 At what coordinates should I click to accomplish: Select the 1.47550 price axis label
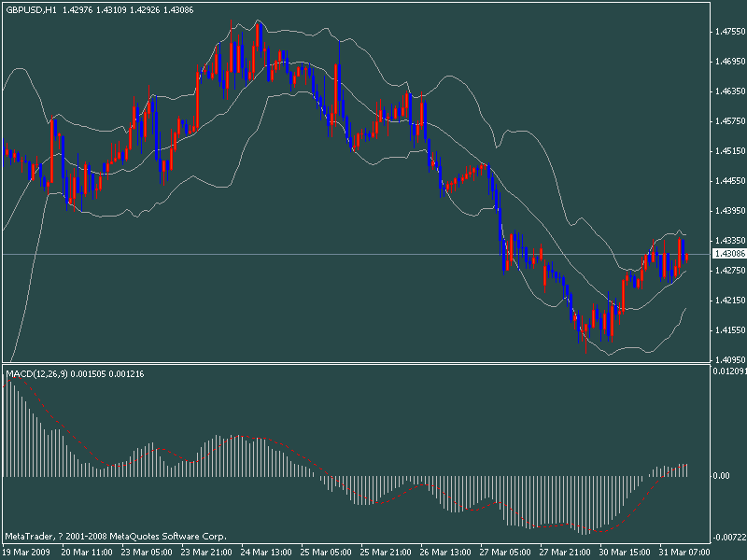(x=730, y=32)
